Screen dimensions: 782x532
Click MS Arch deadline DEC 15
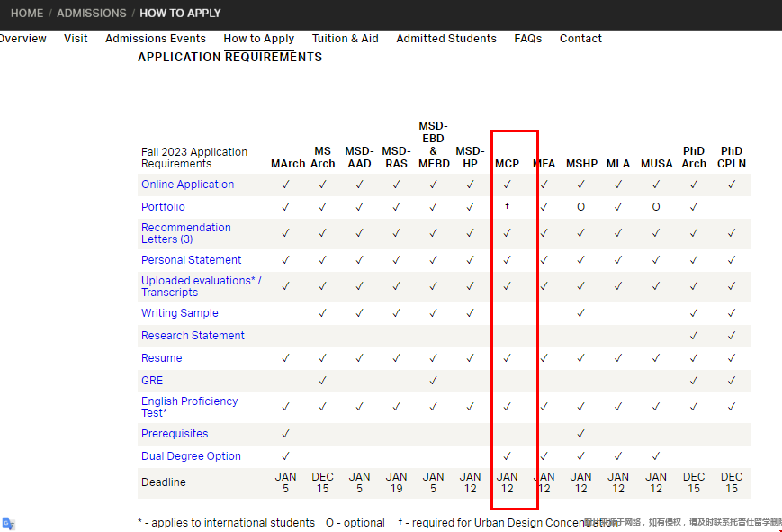(x=323, y=482)
